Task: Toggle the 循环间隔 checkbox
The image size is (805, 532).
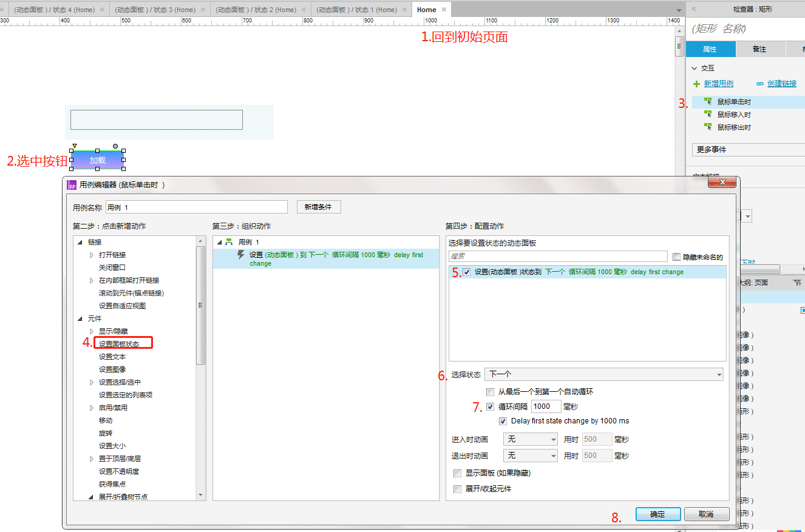Action: point(491,407)
